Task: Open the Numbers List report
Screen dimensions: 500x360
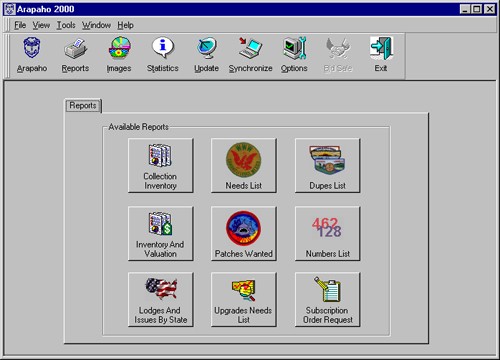Action: pos(328,233)
